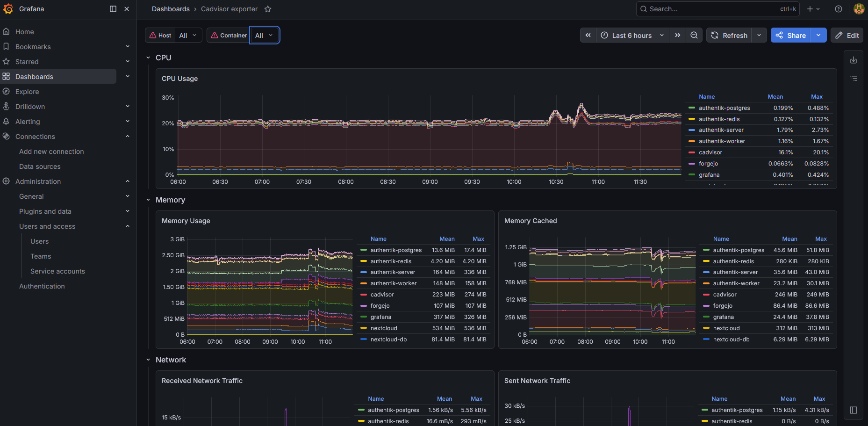868x426 pixels.
Task: Open the Container All dropdown
Action: click(x=265, y=35)
